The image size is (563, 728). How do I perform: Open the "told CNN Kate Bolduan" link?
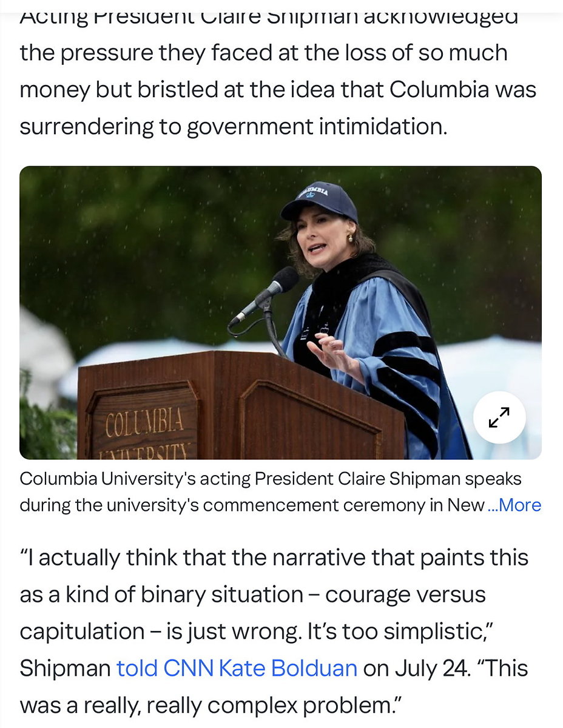pos(237,668)
